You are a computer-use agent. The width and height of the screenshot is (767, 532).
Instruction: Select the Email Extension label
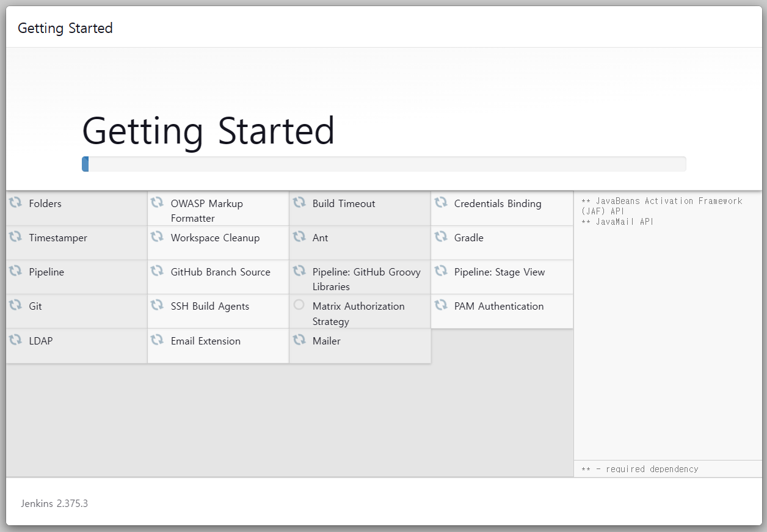pos(206,341)
